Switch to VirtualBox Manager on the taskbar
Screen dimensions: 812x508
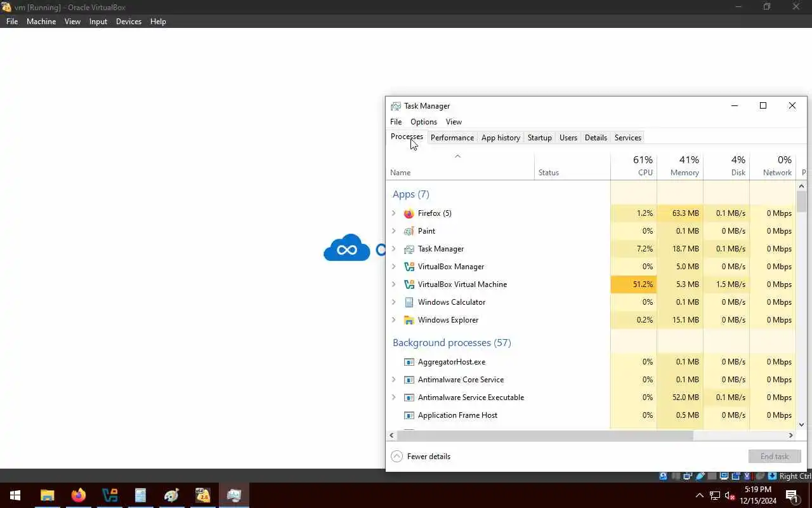click(x=109, y=495)
